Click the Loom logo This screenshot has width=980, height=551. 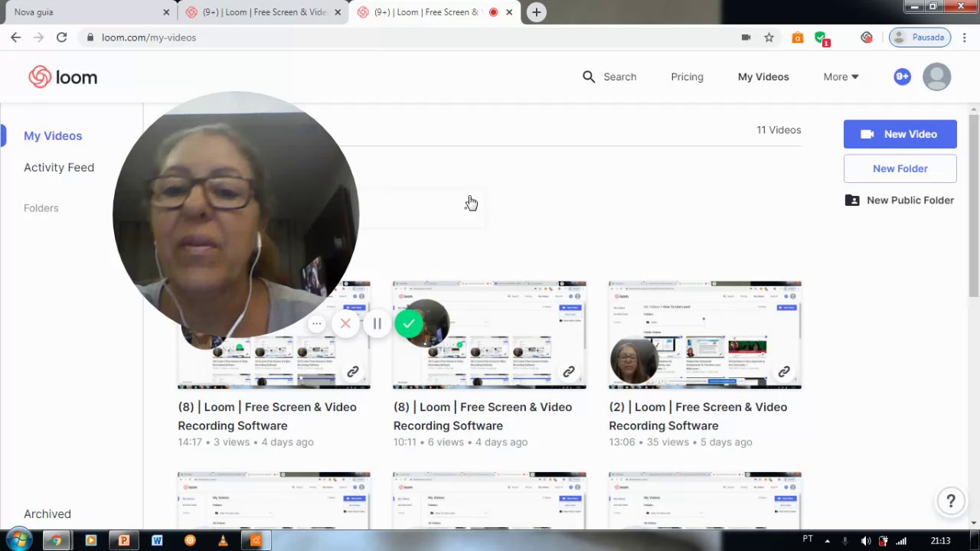[63, 77]
